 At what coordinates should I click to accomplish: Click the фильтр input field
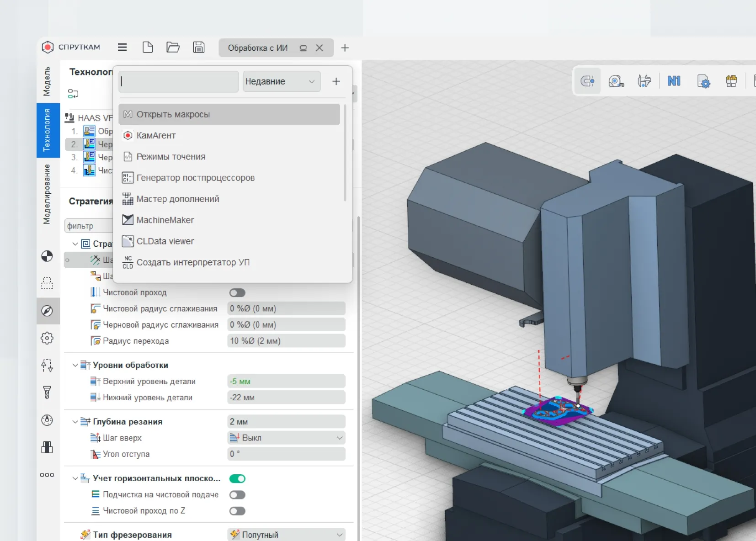89,226
